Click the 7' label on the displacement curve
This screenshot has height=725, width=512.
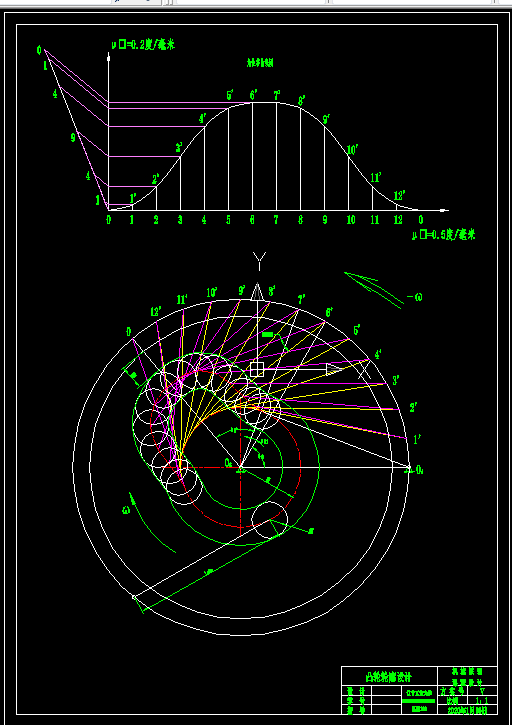coord(277,95)
